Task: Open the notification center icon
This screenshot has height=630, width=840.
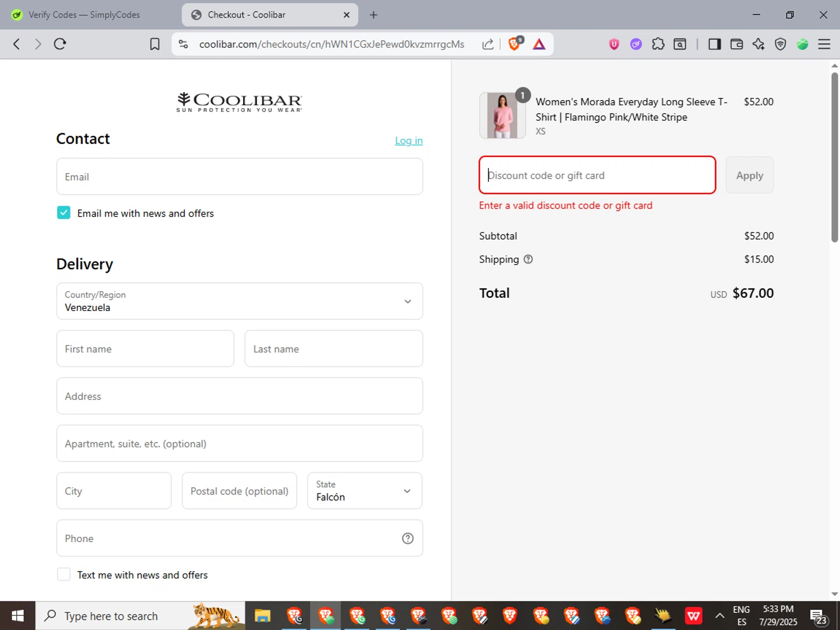Action: (x=818, y=617)
